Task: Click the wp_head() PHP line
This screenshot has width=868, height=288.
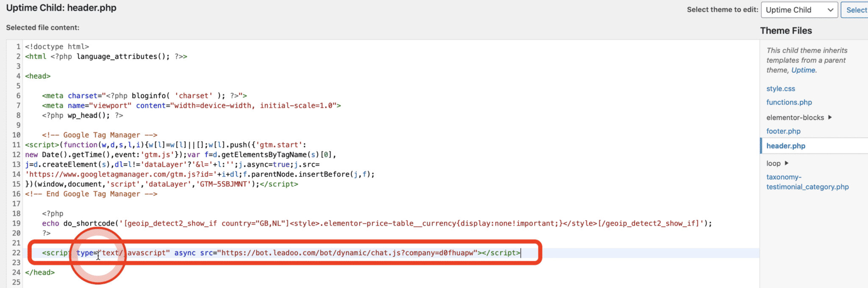Action: pyautogui.click(x=83, y=115)
